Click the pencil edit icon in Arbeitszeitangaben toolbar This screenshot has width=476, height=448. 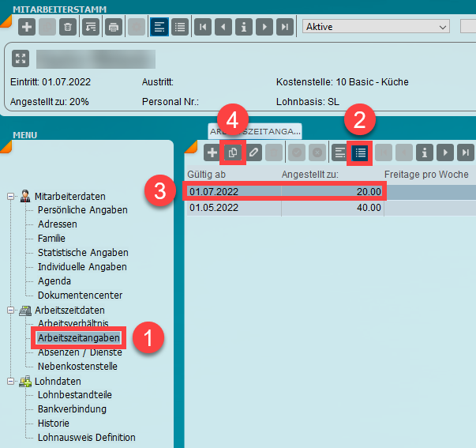[x=253, y=152]
